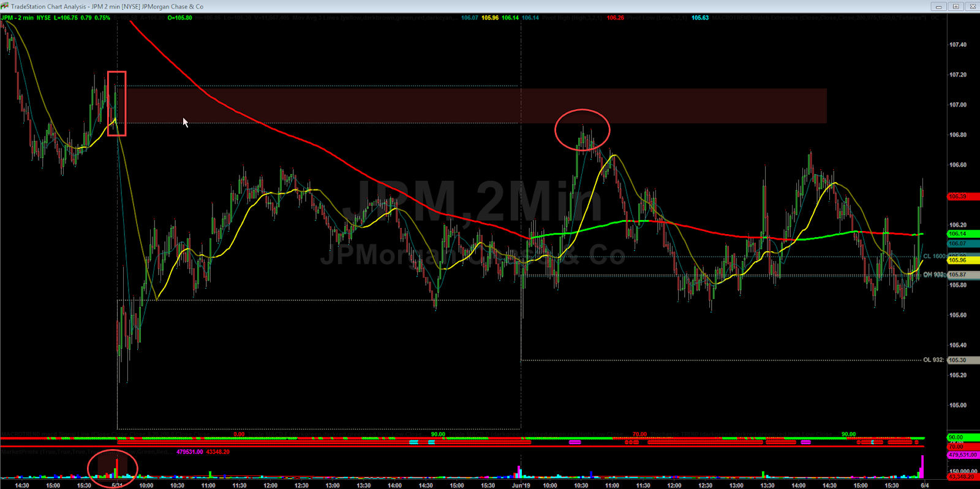This screenshot has width=980, height=489.
Task: Click the 107.20 price axis label
Action: coord(957,75)
